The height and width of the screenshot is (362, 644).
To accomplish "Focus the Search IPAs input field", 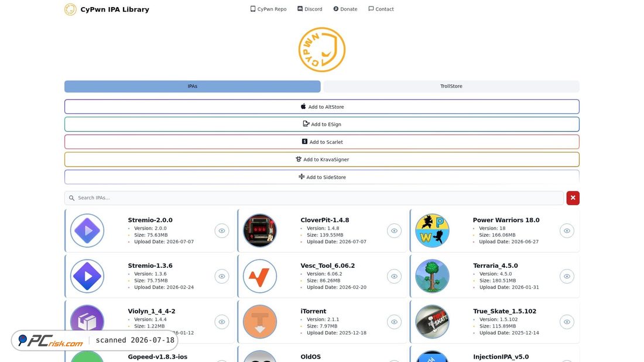I will (314, 198).
